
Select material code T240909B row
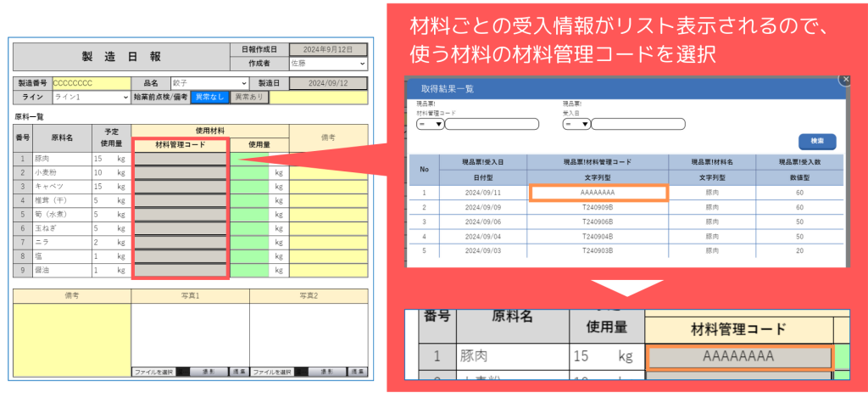click(598, 206)
